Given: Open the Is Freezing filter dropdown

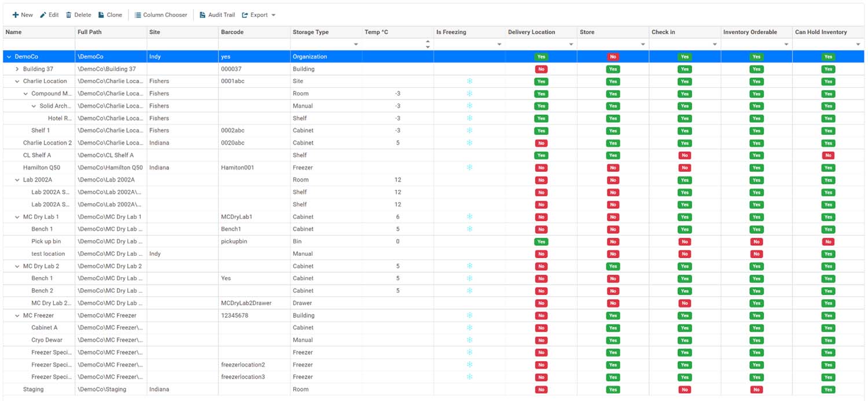Looking at the screenshot, I should (x=499, y=45).
